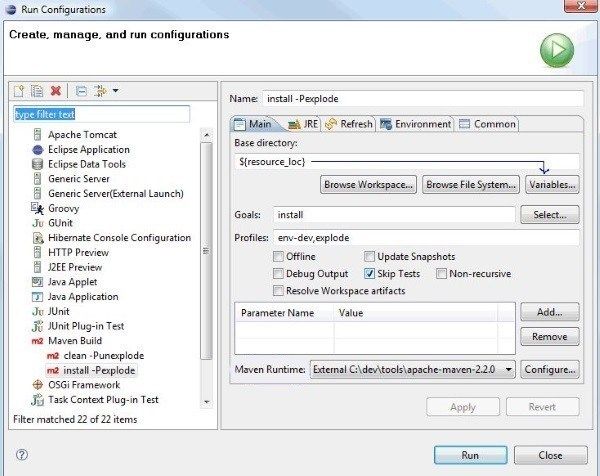The width and height of the screenshot is (600, 476).
Task: Open the filter configurations toolbar icon
Action: 100,91
